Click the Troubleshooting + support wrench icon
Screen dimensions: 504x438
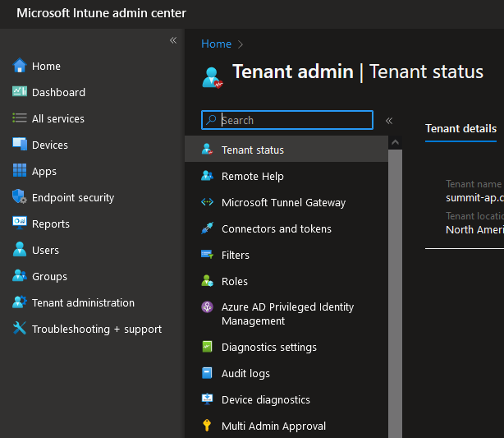20,328
